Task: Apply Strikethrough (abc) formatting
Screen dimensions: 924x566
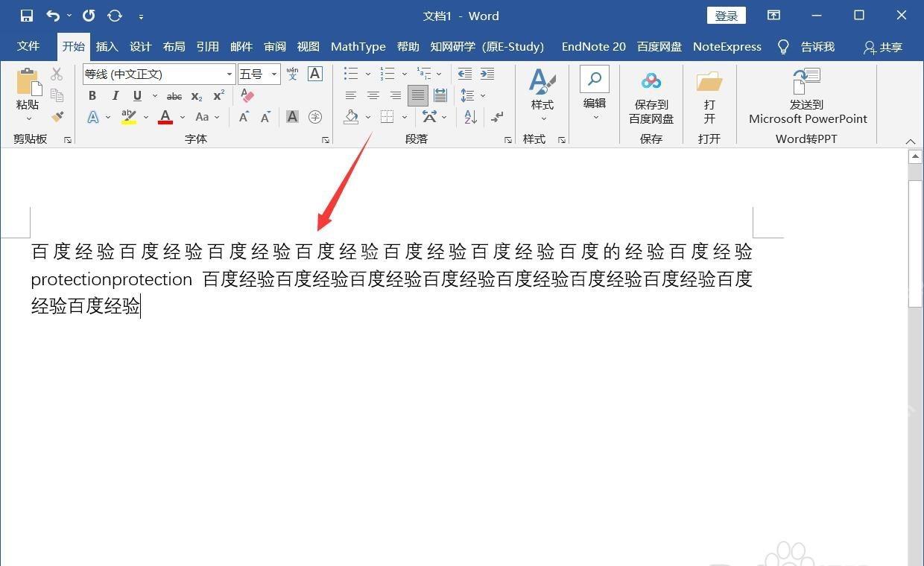Action: click(x=174, y=96)
